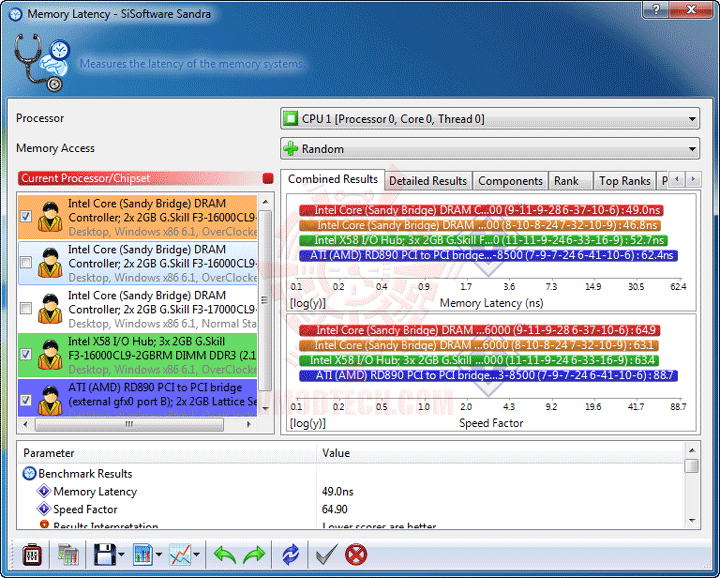Screen dimensions: 720x578
Task: Click the green back arrow icon
Action: coord(225,555)
